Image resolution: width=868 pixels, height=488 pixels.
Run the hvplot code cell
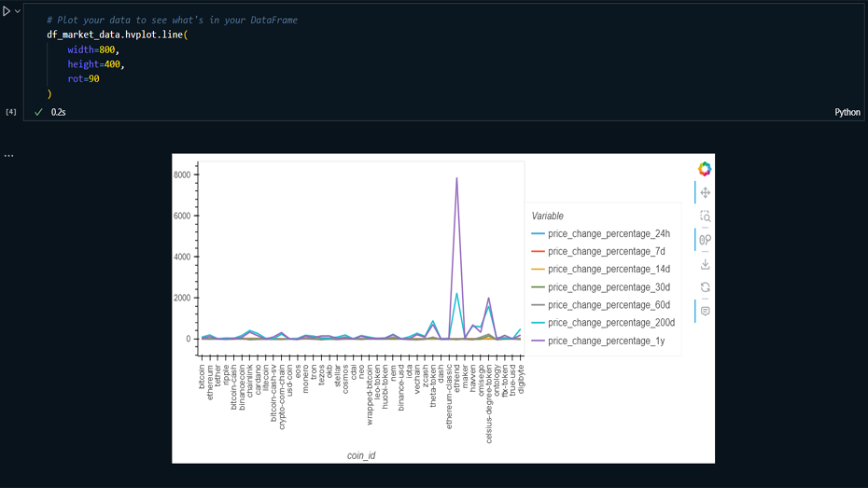click(x=7, y=11)
